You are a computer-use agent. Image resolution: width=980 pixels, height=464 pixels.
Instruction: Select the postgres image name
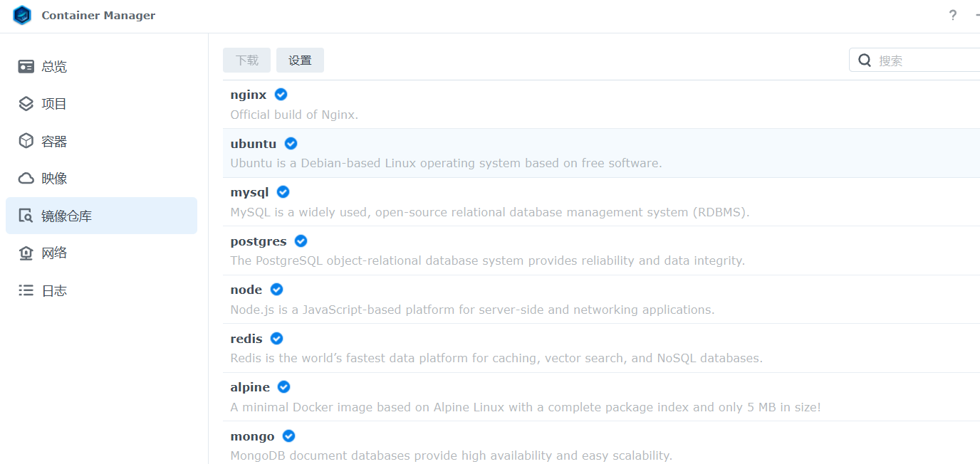point(259,241)
